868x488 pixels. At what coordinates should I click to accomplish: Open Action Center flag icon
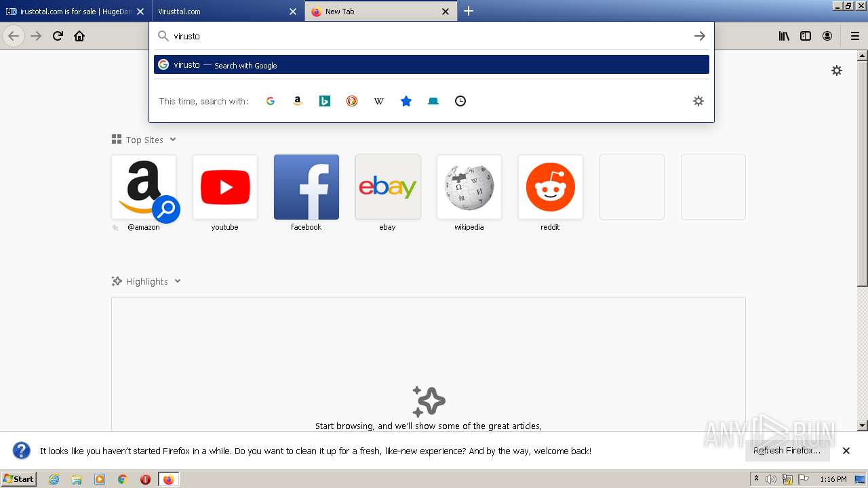804,479
